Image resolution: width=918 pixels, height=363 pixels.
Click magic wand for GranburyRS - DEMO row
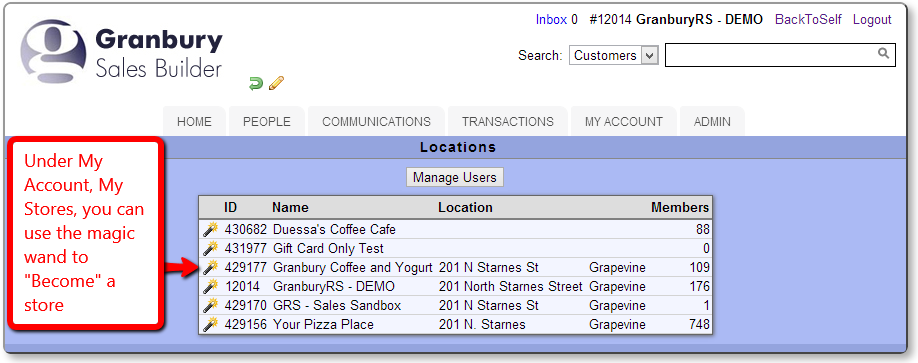[x=210, y=286]
